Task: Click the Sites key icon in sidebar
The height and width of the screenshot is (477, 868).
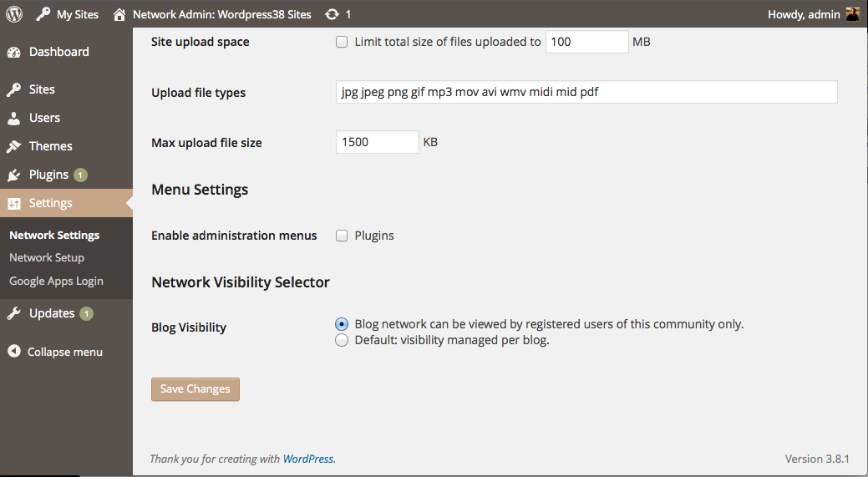Action: (x=14, y=89)
